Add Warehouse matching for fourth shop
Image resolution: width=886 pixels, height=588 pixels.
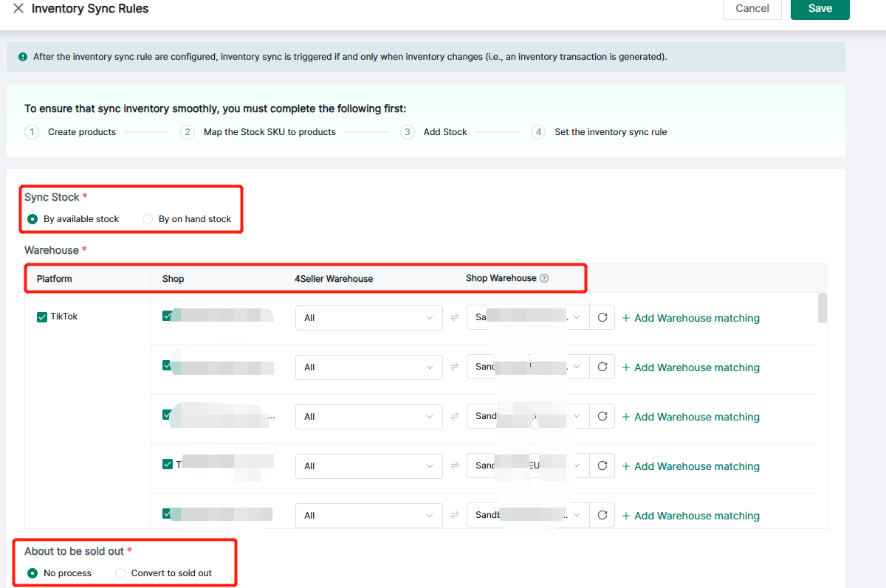click(x=690, y=466)
